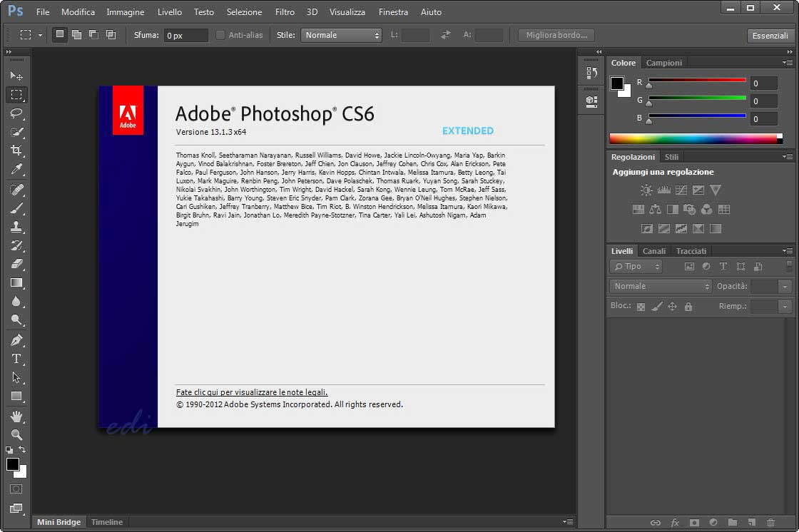Swap foreground and background colors

(x=22, y=449)
